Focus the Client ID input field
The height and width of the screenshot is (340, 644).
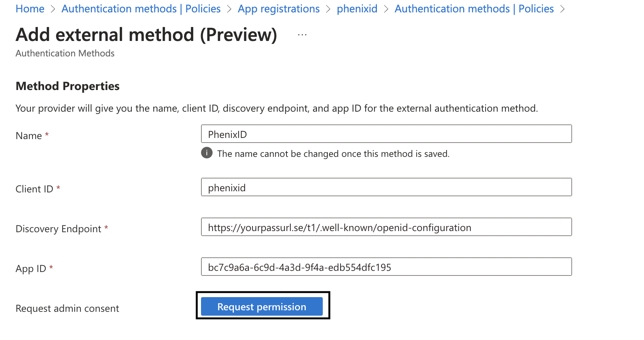(x=386, y=187)
